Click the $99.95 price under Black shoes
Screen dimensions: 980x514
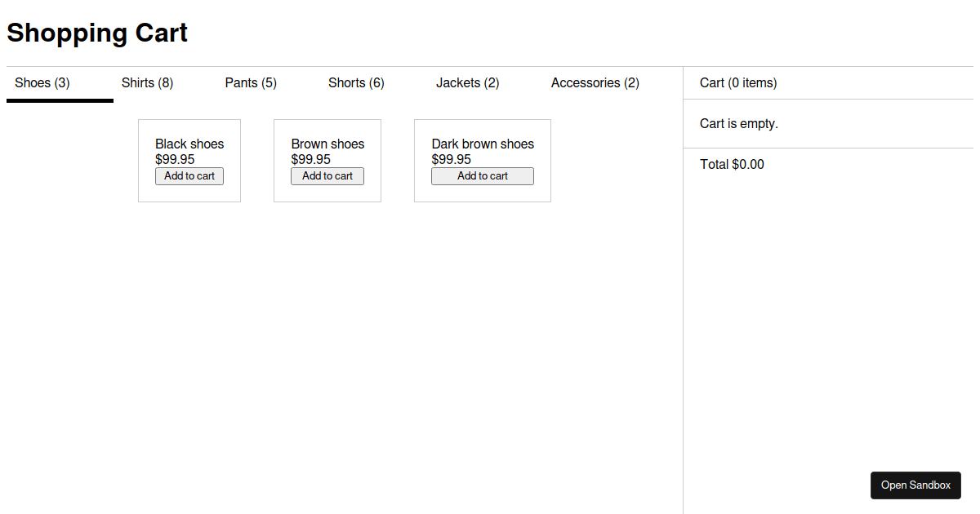click(x=175, y=160)
